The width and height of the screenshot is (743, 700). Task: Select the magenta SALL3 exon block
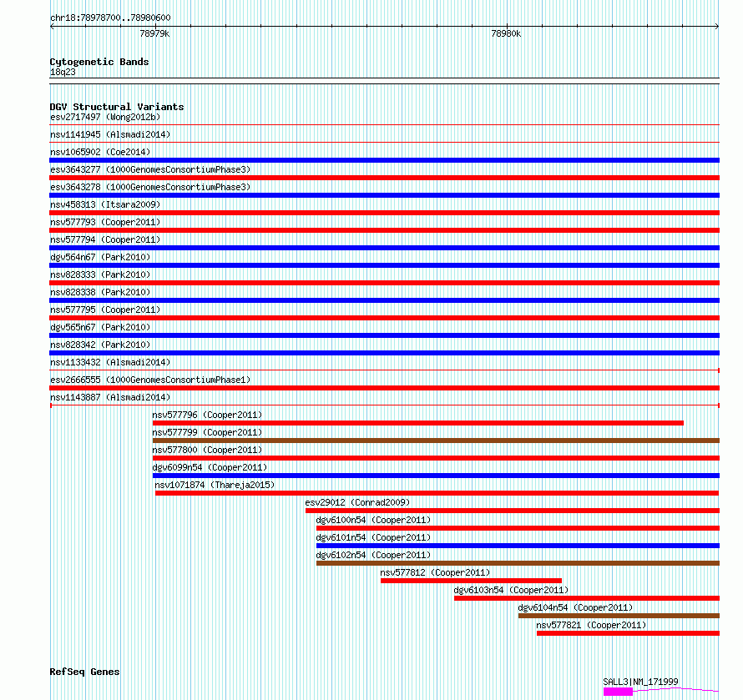click(618, 692)
